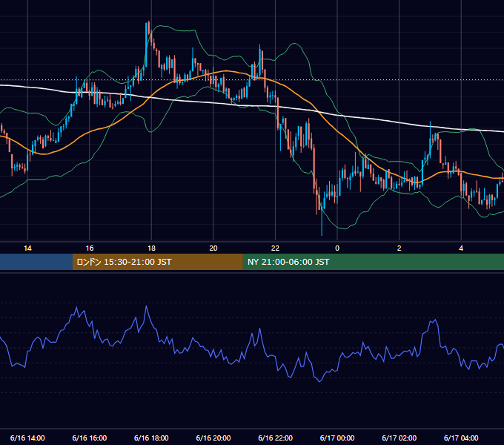
Task: Click the 6/16 20:00 indicator axis label
Action: click(x=213, y=438)
